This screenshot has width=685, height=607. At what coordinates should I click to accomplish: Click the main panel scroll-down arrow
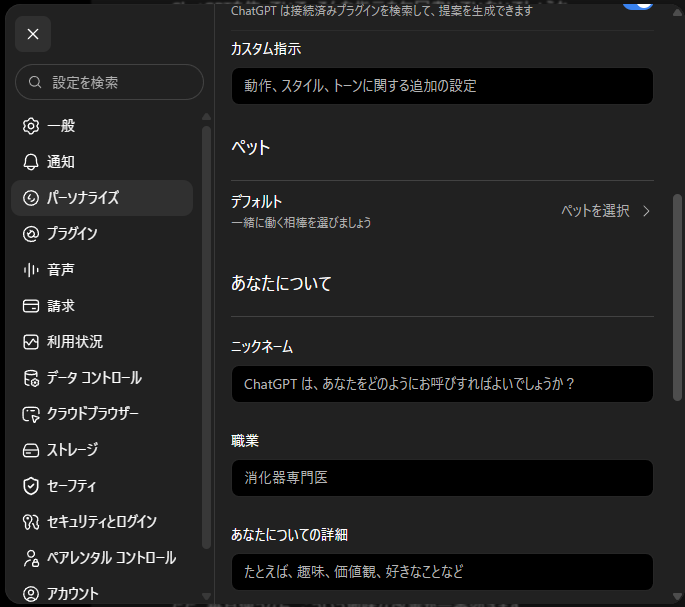click(x=677, y=597)
